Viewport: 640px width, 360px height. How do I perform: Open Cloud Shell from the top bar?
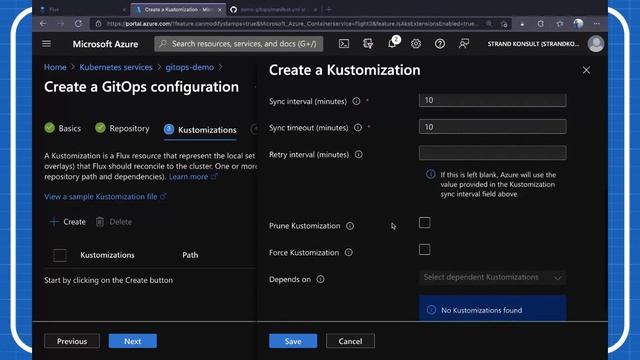(344, 44)
